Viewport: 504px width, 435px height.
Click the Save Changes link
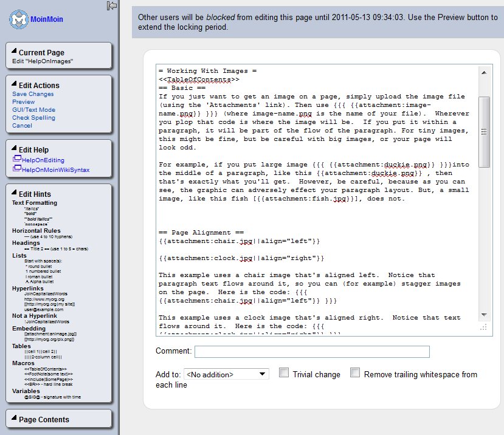coord(33,94)
